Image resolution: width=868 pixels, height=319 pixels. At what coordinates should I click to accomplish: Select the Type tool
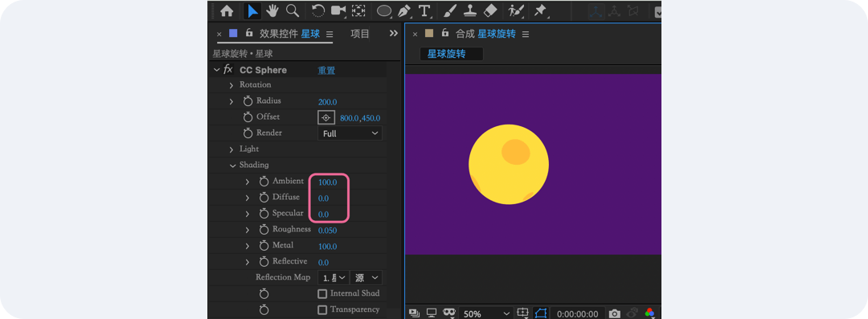tap(424, 10)
